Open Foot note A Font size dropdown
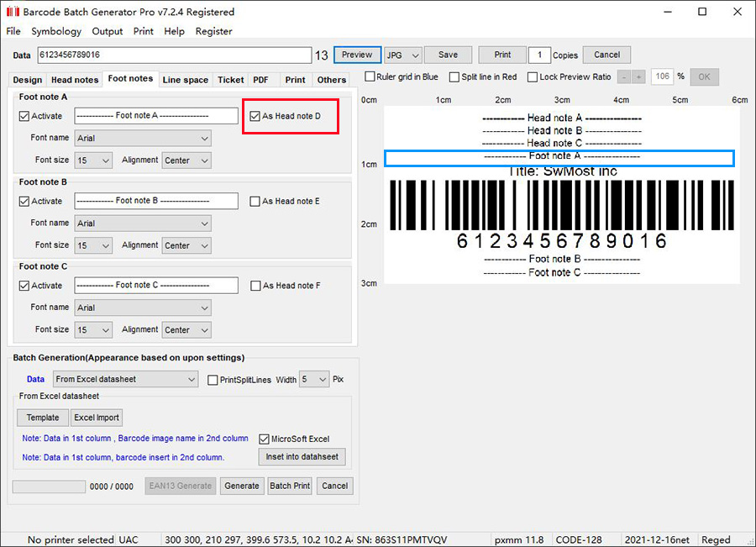The width and height of the screenshot is (756, 547). pyautogui.click(x=93, y=160)
